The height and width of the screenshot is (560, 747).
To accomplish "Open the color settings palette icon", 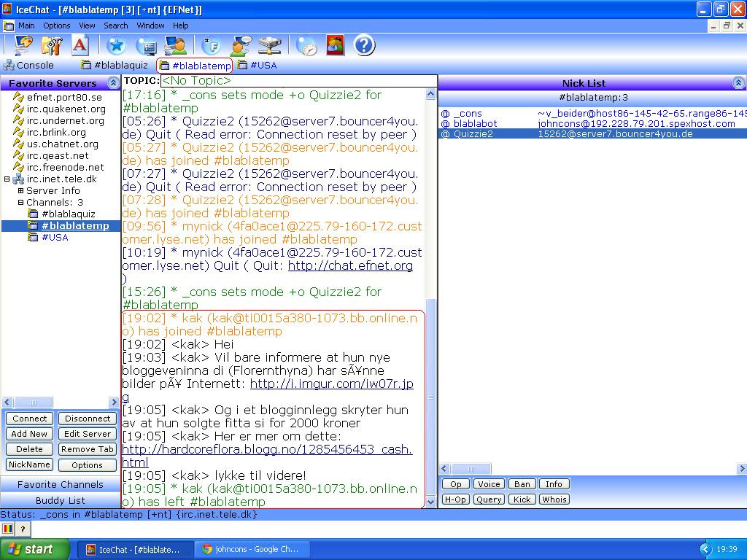I will [x=23, y=45].
